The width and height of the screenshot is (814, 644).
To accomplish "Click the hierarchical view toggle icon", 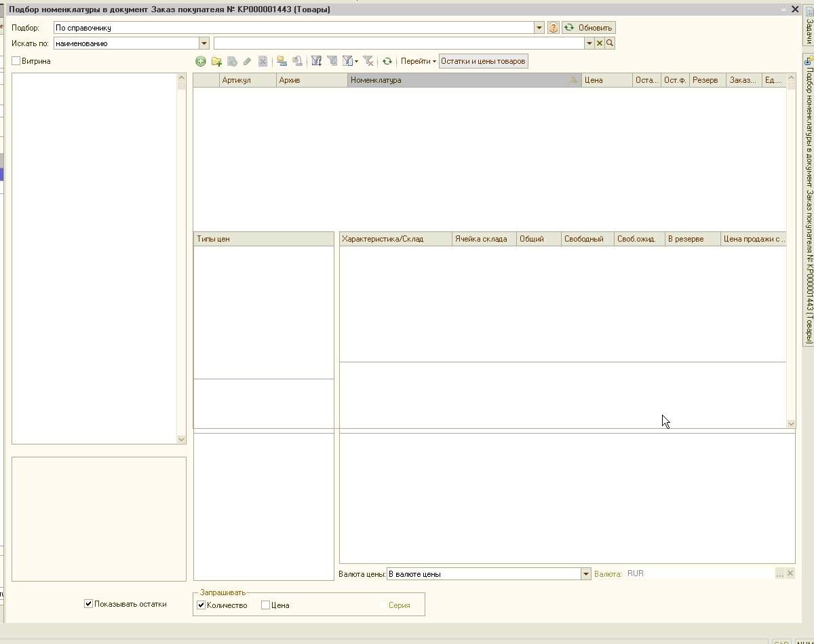I will pos(282,61).
